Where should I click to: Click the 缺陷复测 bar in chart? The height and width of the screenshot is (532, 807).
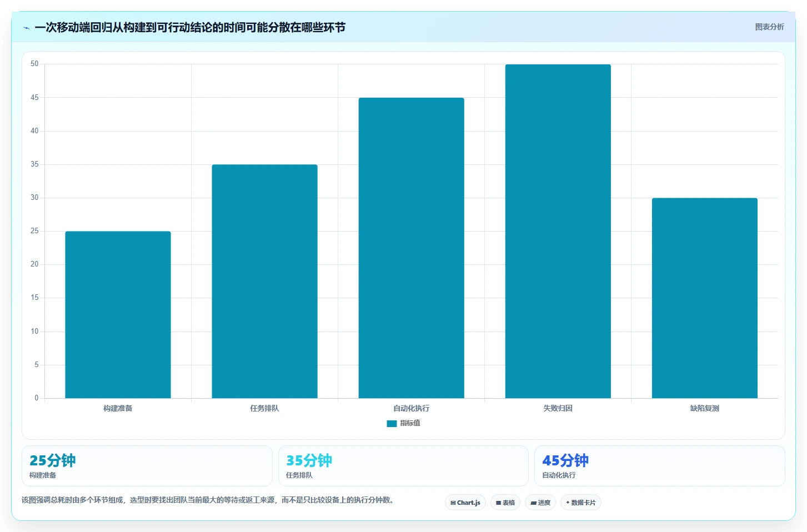704,298
